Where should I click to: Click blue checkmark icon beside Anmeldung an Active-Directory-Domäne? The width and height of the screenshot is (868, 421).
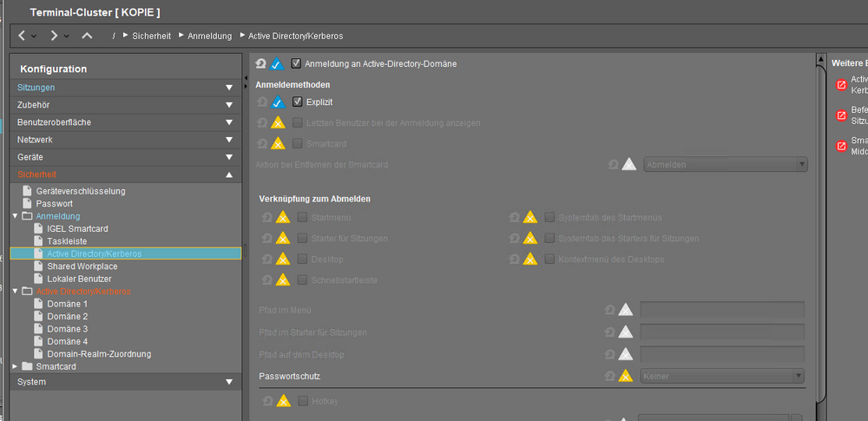pyautogui.click(x=278, y=63)
